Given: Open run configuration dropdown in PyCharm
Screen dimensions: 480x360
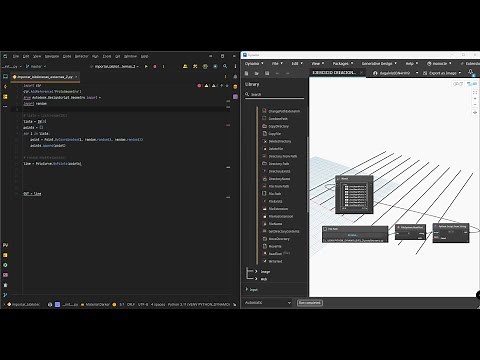Looking at the screenshot, I should click(114, 66).
